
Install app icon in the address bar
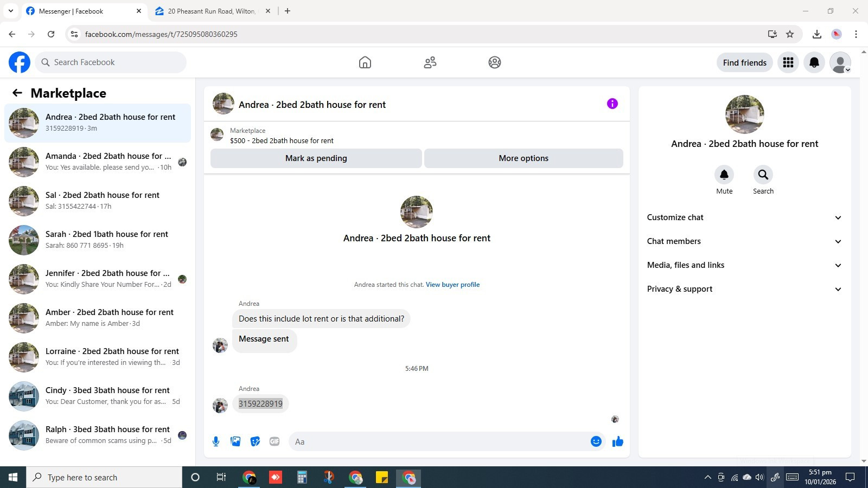[x=773, y=34]
